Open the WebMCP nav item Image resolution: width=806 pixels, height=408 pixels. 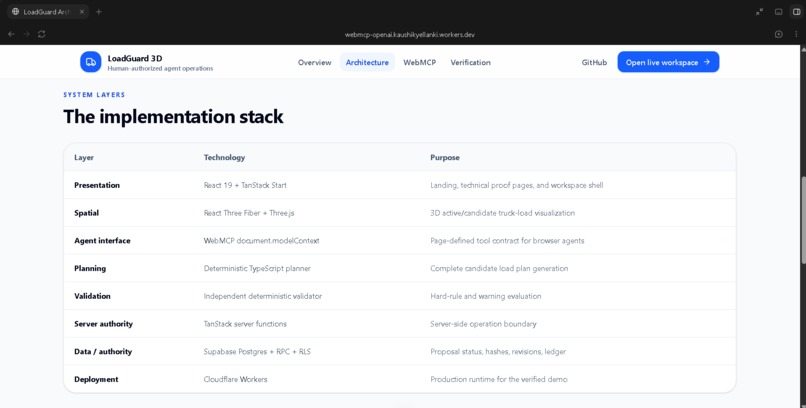[419, 62]
